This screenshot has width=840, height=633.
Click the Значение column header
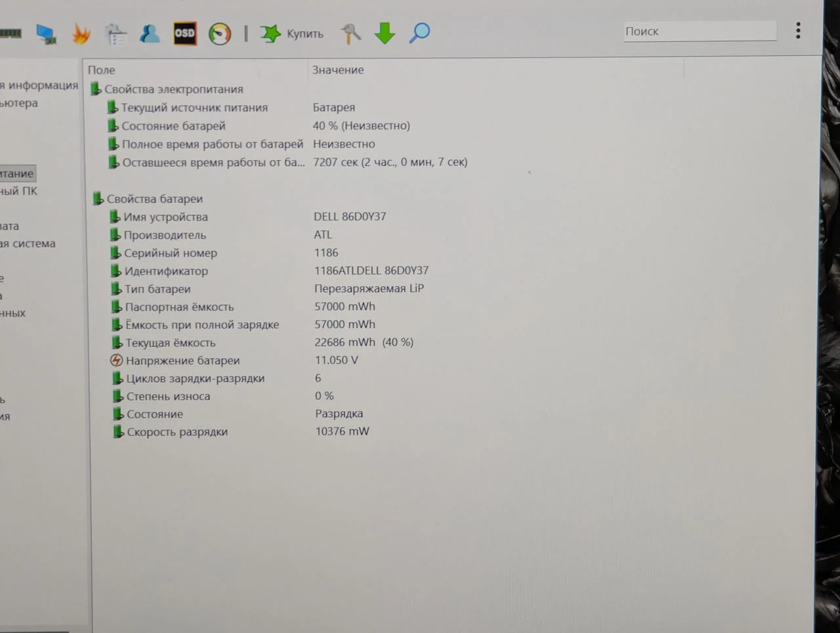point(338,70)
